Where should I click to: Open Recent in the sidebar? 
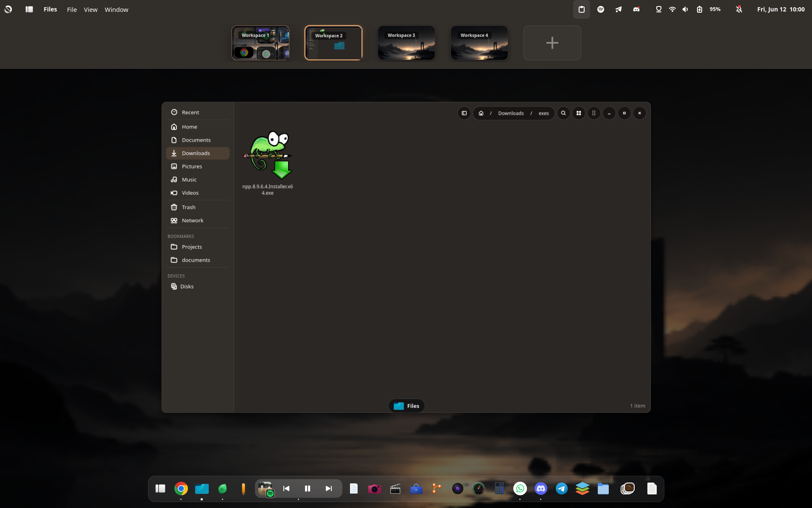[198, 112]
